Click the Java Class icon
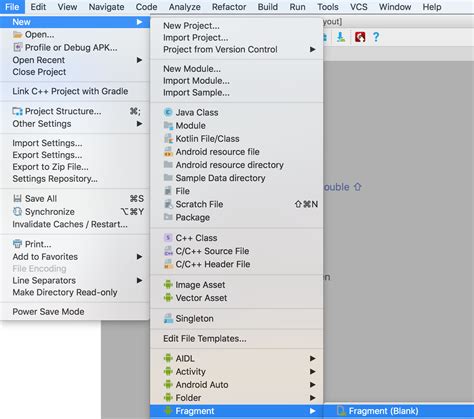 [168, 112]
